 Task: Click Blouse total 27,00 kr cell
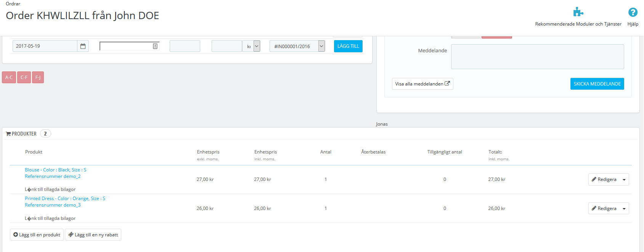[x=497, y=179]
